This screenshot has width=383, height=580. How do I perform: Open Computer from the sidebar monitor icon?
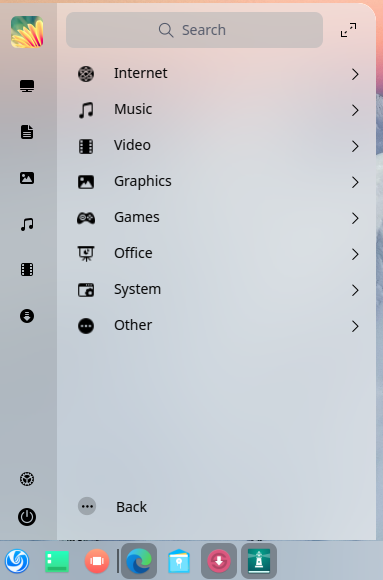tap(27, 86)
